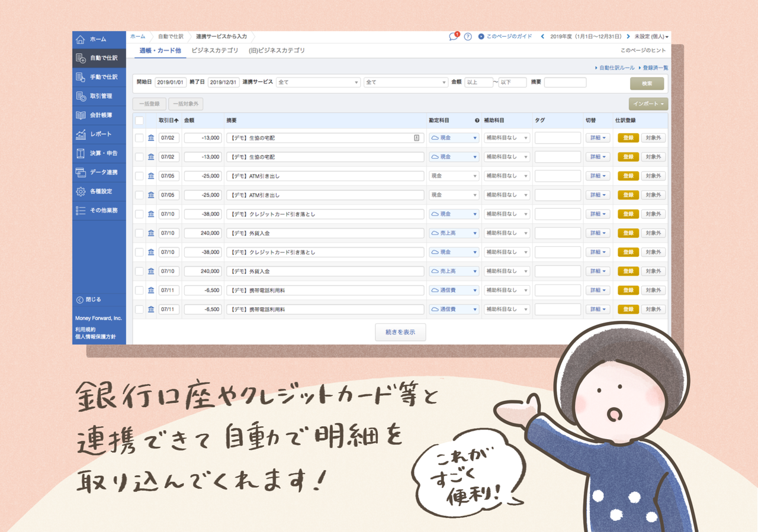Tick checkbox for first 生協の宅配 row

(x=139, y=138)
